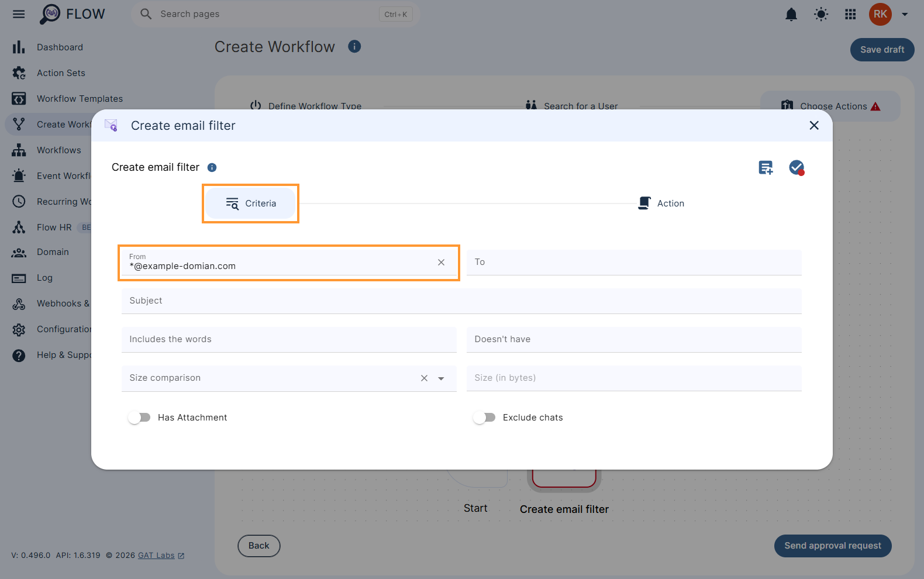Open the hamburger navigation menu
This screenshot has height=579, width=924.
pos(19,14)
